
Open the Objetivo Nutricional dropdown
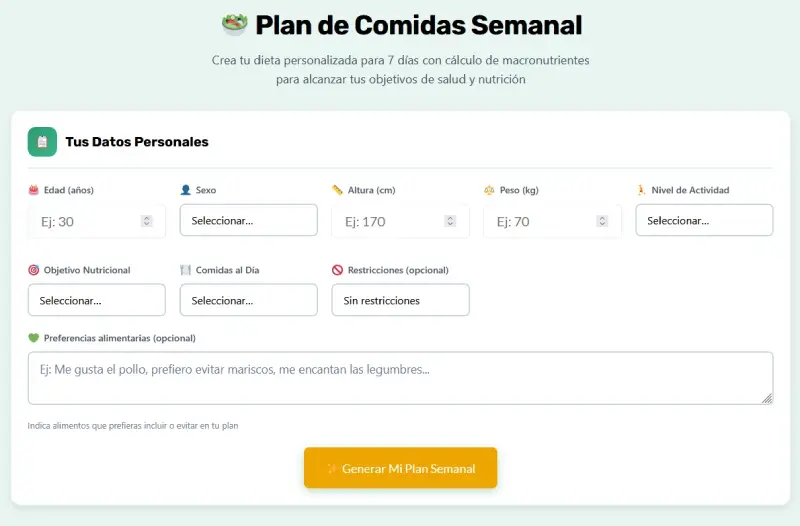coord(96,300)
